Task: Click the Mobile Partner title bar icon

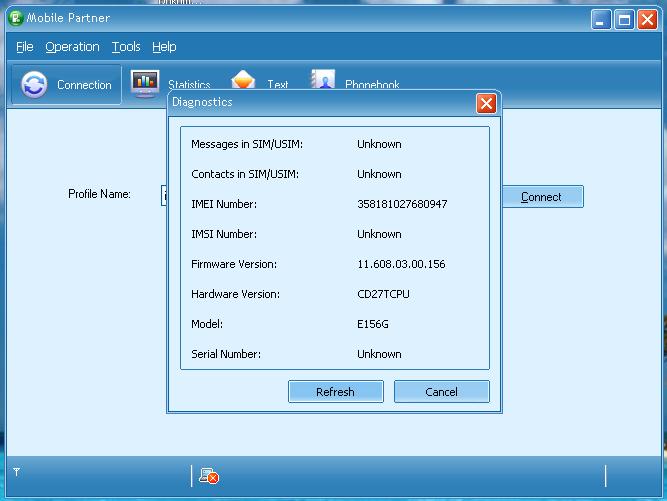Action: pos(13,18)
